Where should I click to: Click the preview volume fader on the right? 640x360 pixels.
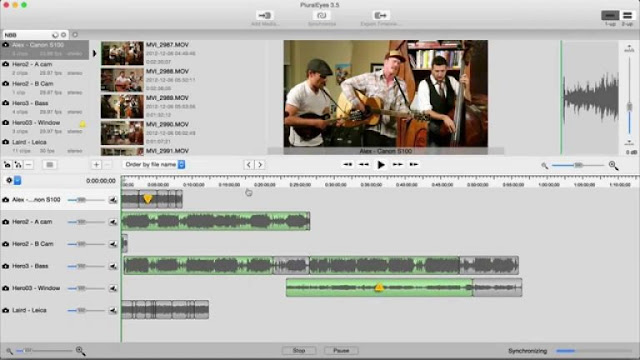[629, 107]
